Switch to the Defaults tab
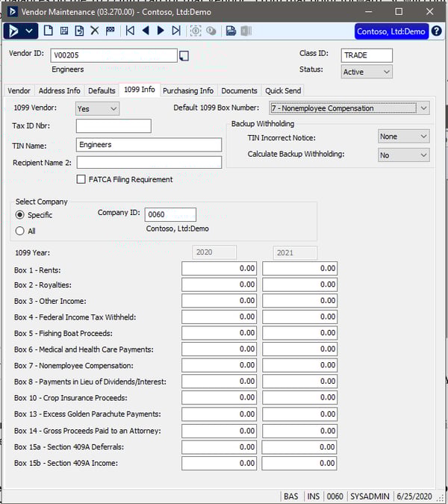This screenshot has height=504, width=448. click(x=102, y=90)
